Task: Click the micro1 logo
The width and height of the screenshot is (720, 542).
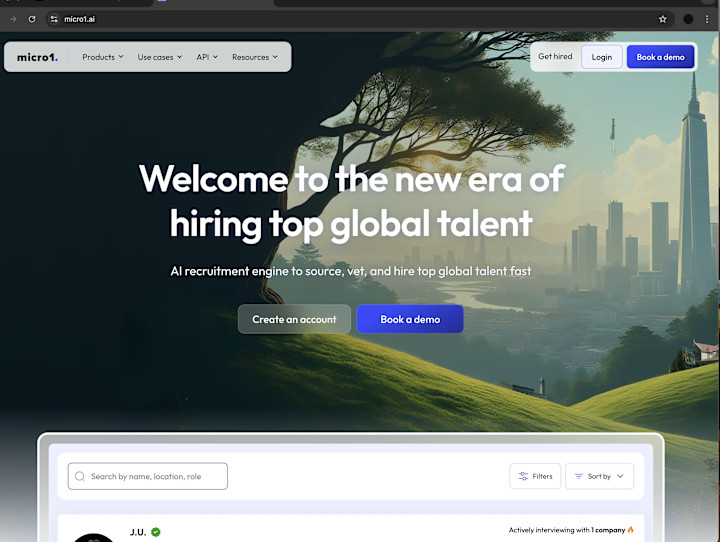Action: 37,57
